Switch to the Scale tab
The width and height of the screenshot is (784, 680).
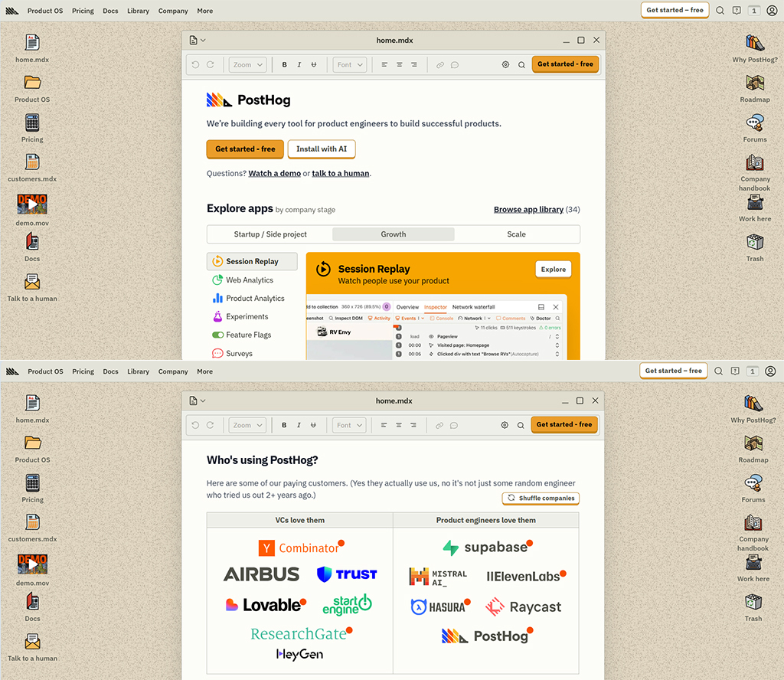516,234
